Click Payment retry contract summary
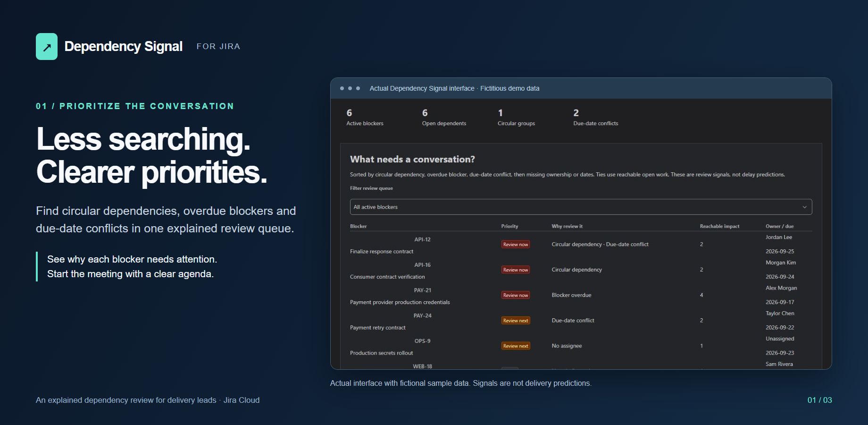The image size is (868, 425). tap(377, 328)
